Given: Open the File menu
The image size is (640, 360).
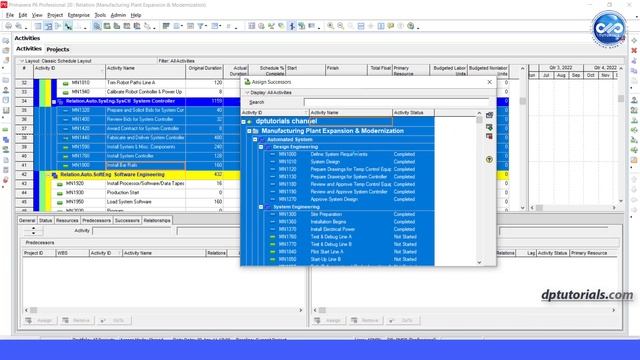Looking at the screenshot, I should 10,15.
